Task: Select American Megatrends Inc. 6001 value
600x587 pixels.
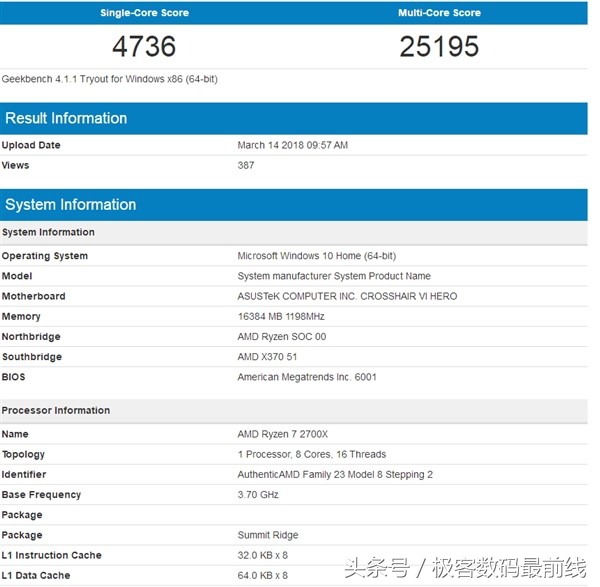Action: coord(307,377)
